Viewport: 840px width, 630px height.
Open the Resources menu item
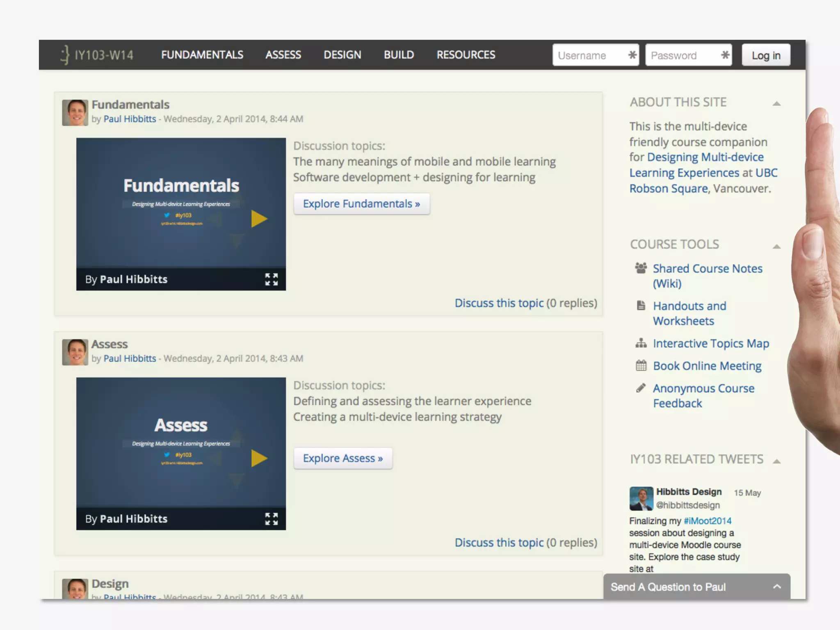point(466,55)
